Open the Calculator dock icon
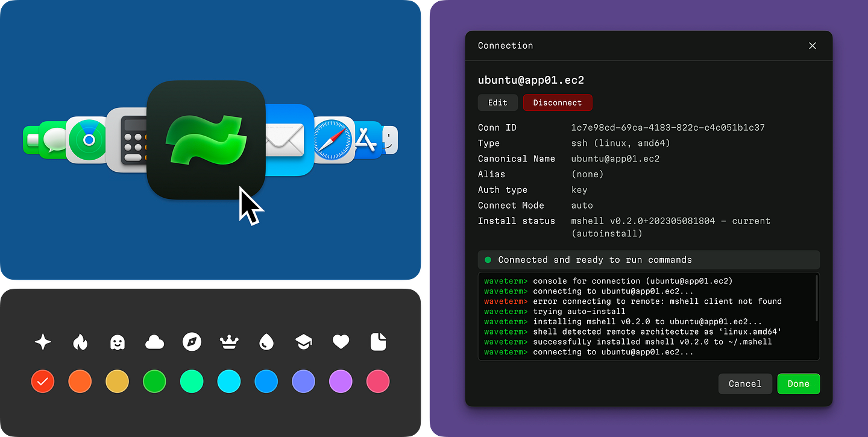The width and height of the screenshot is (868, 437). (127, 140)
